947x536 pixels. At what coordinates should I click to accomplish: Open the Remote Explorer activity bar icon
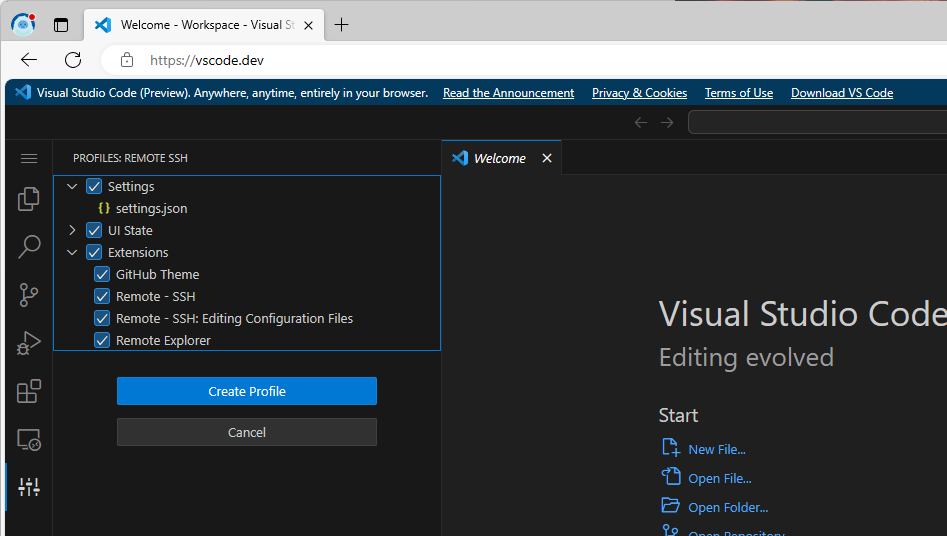point(28,439)
